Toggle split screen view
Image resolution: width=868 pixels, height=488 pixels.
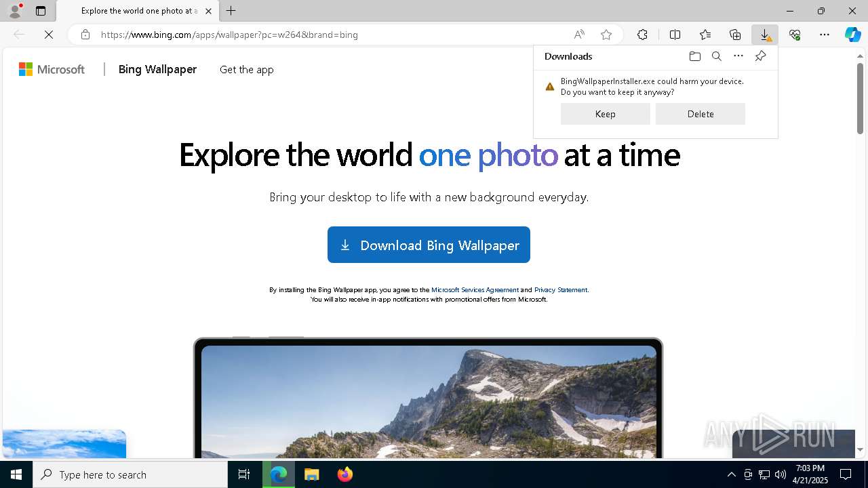point(675,35)
